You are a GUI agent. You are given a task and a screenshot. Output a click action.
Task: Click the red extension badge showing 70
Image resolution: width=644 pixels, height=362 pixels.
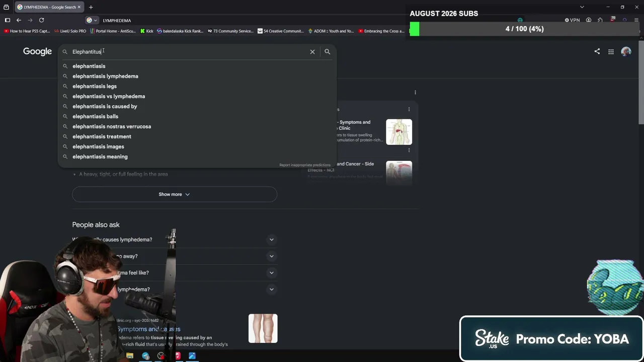pos(613,20)
